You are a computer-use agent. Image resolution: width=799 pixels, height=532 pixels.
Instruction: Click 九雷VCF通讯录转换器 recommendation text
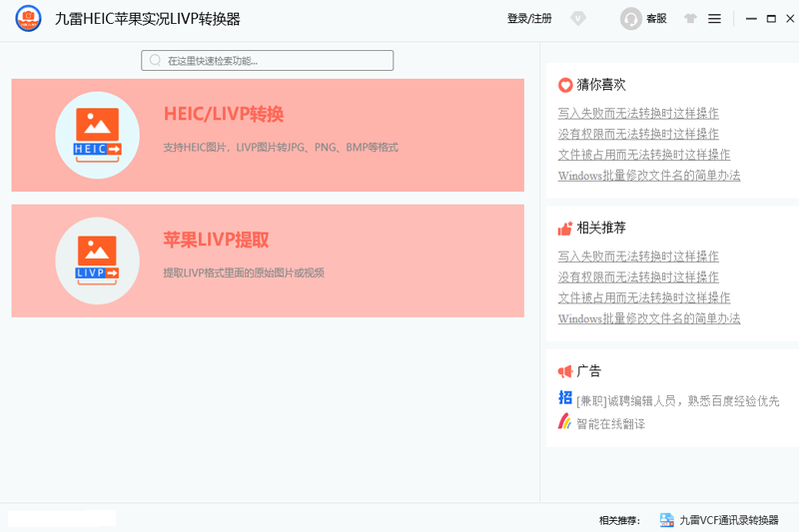click(x=729, y=520)
